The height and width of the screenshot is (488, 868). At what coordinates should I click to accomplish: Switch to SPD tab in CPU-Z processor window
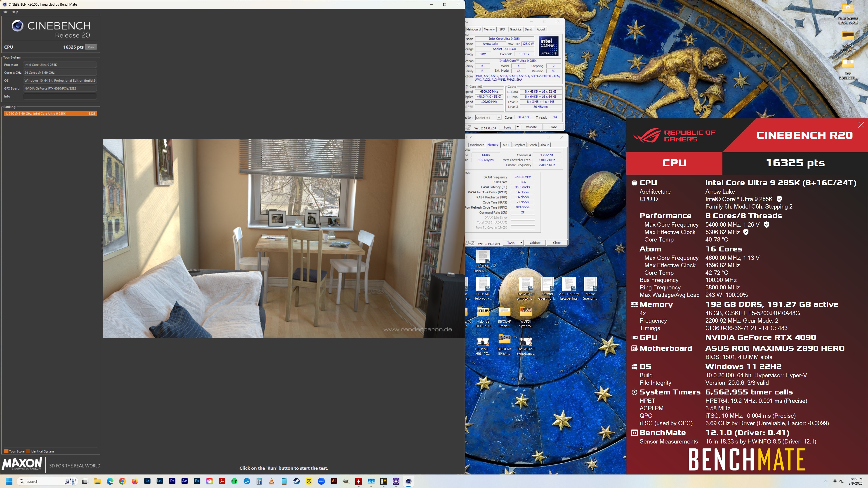pos(502,29)
